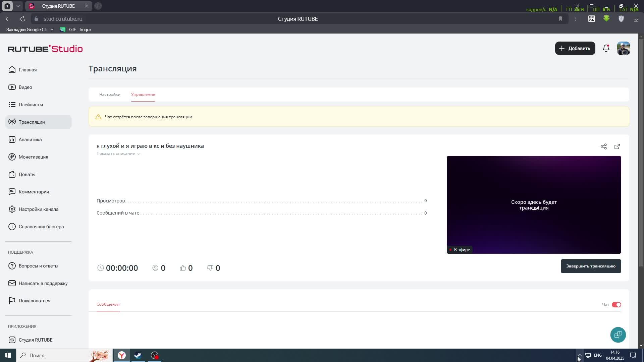Screen dimensions: 644x362
Task: Open the Плейлисты list icon
Action: point(12,105)
